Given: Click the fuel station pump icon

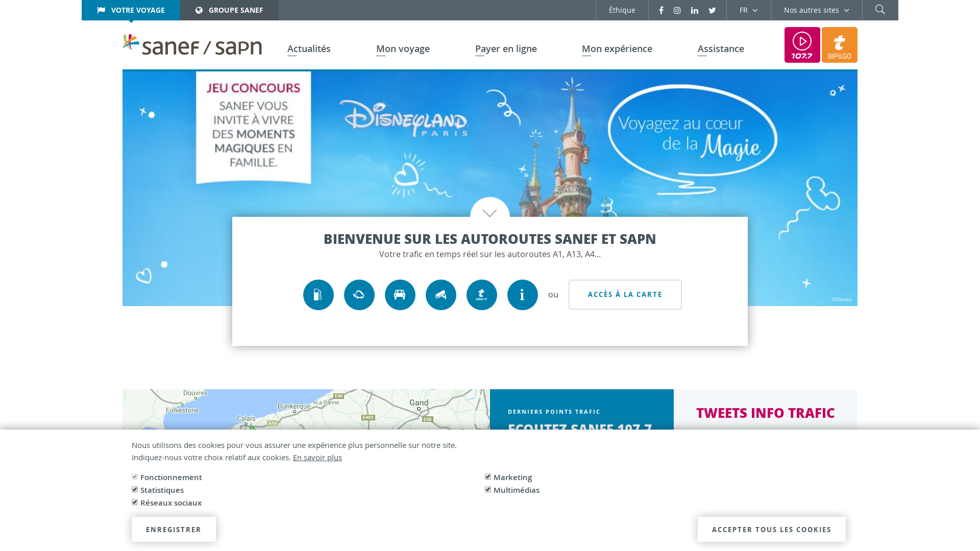Looking at the screenshot, I should 318,295.
